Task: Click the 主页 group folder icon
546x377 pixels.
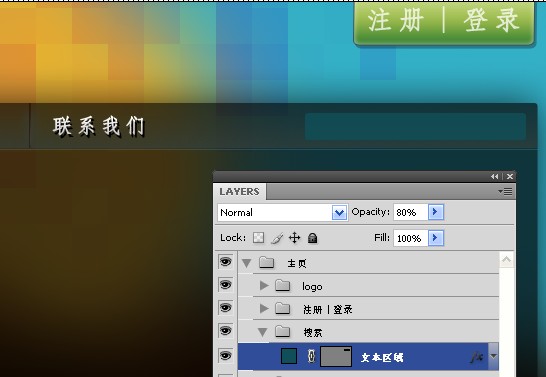Action: click(x=266, y=262)
